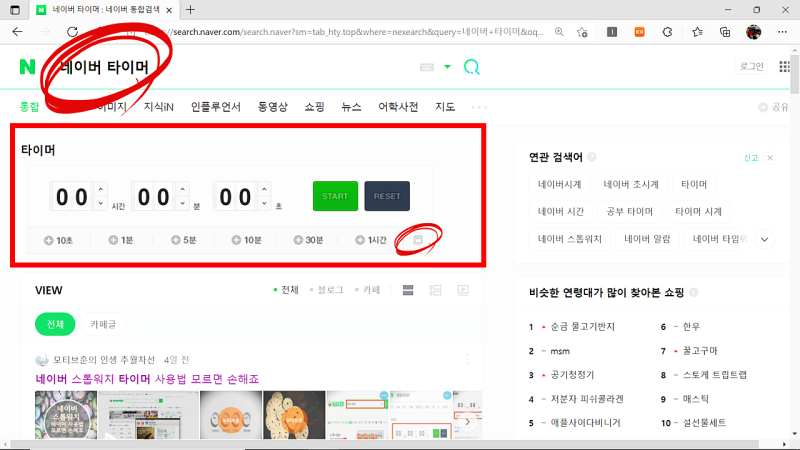800x450 pixels.
Task: Switch VIEW to thumbnail list layout icon
Action: [435, 290]
